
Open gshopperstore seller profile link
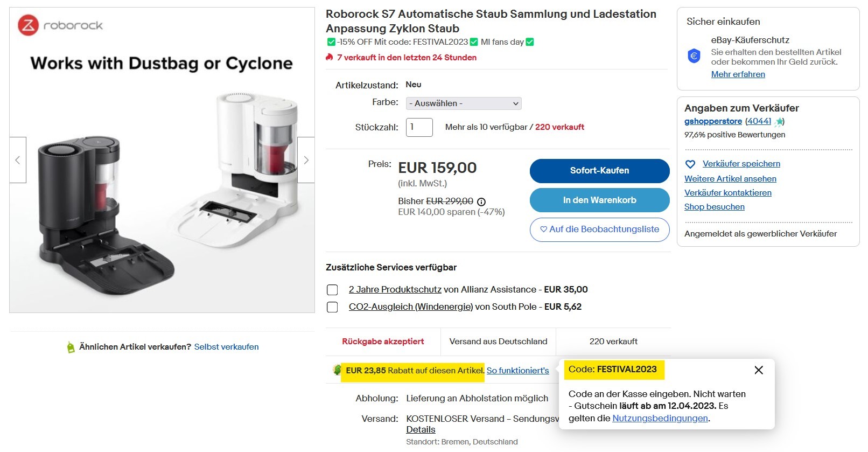(x=713, y=121)
